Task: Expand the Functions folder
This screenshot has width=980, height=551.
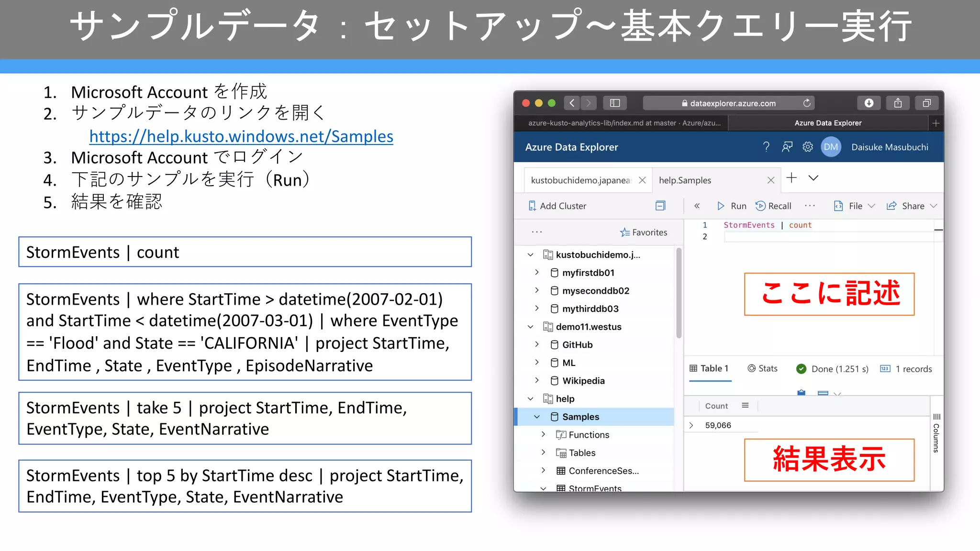Action: coord(543,435)
